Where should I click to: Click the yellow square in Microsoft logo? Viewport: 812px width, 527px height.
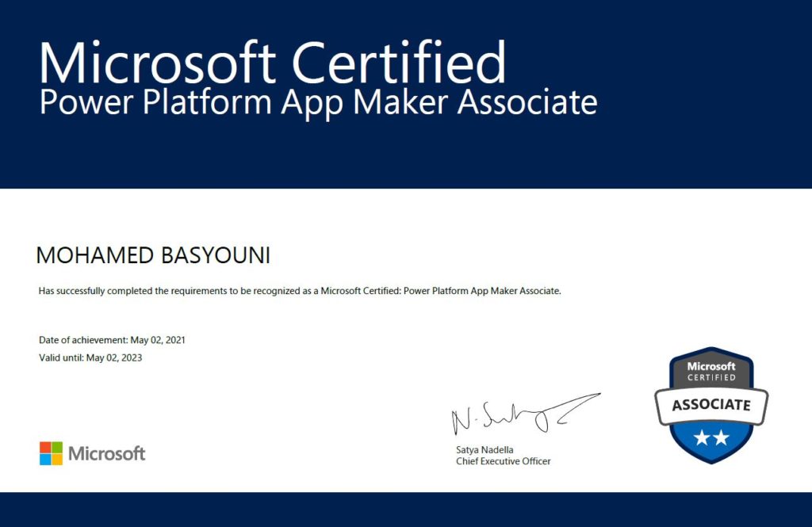click(x=57, y=460)
